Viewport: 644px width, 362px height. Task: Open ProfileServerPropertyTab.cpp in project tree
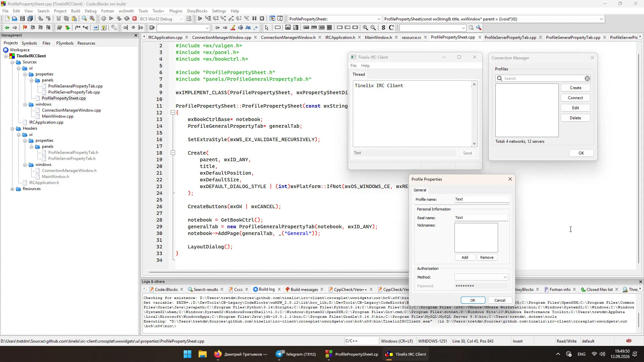[74, 92]
